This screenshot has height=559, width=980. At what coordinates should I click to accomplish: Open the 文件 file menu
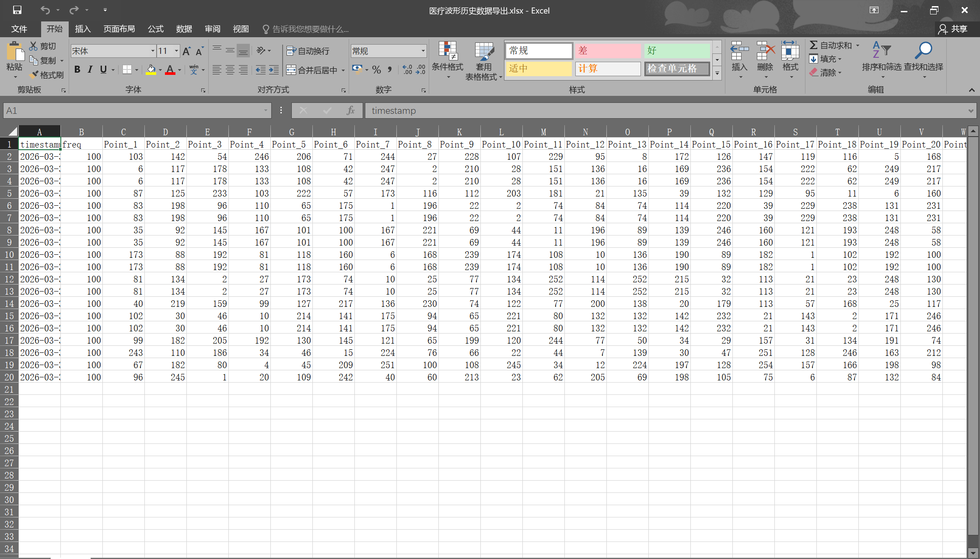click(19, 29)
